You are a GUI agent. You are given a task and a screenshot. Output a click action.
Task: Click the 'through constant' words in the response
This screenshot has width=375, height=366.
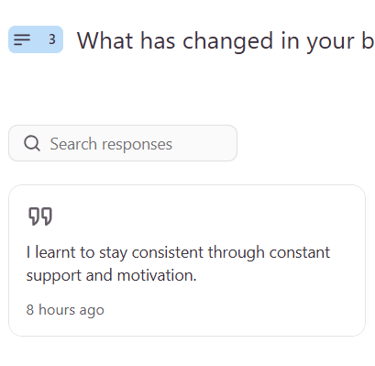tap(269, 253)
